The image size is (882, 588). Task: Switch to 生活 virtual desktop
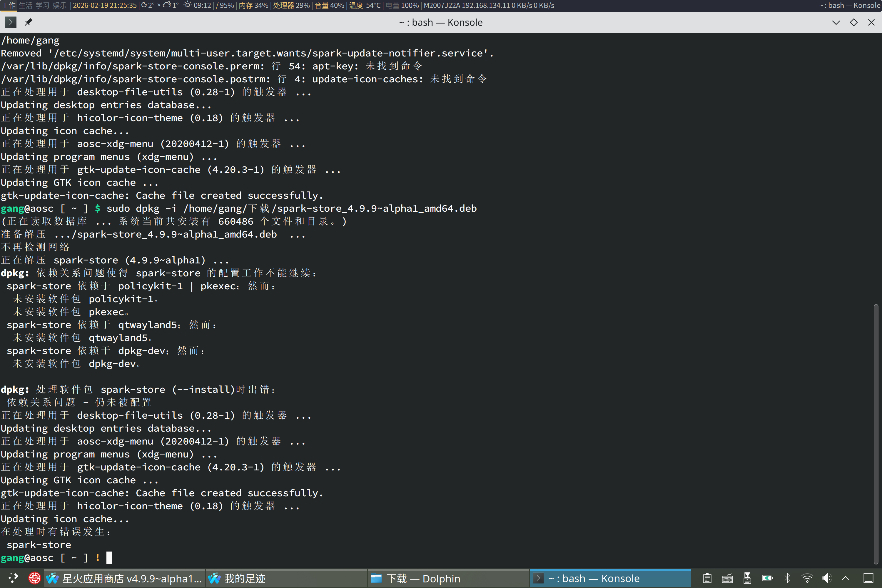(26, 5)
